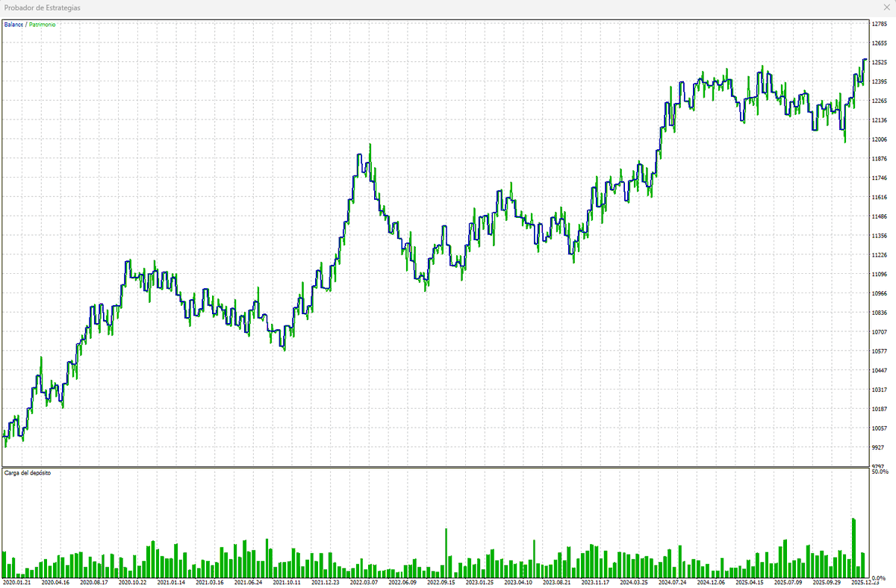Click the 2021.06.24 date label
Screen dimensions: 896x588
pyautogui.click(x=249, y=582)
